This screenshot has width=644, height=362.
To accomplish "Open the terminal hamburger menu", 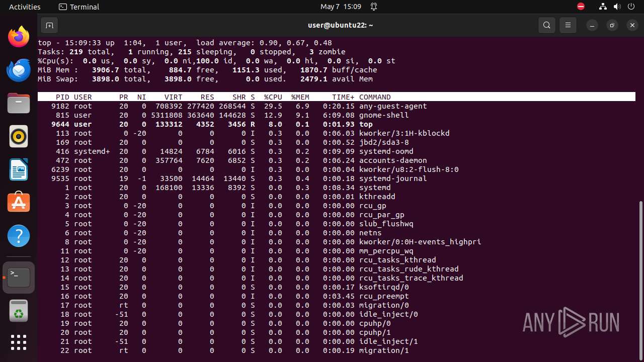I will pyautogui.click(x=568, y=25).
